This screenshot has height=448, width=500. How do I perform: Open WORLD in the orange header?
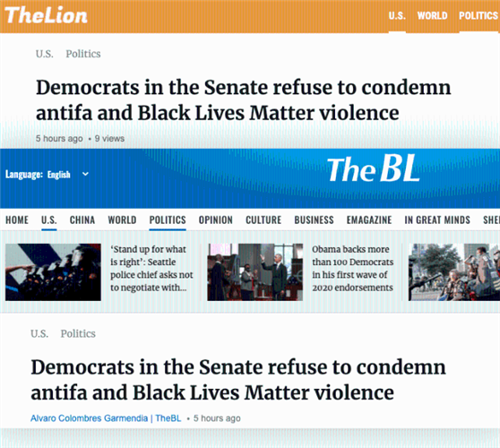click(x=432, y=15)
